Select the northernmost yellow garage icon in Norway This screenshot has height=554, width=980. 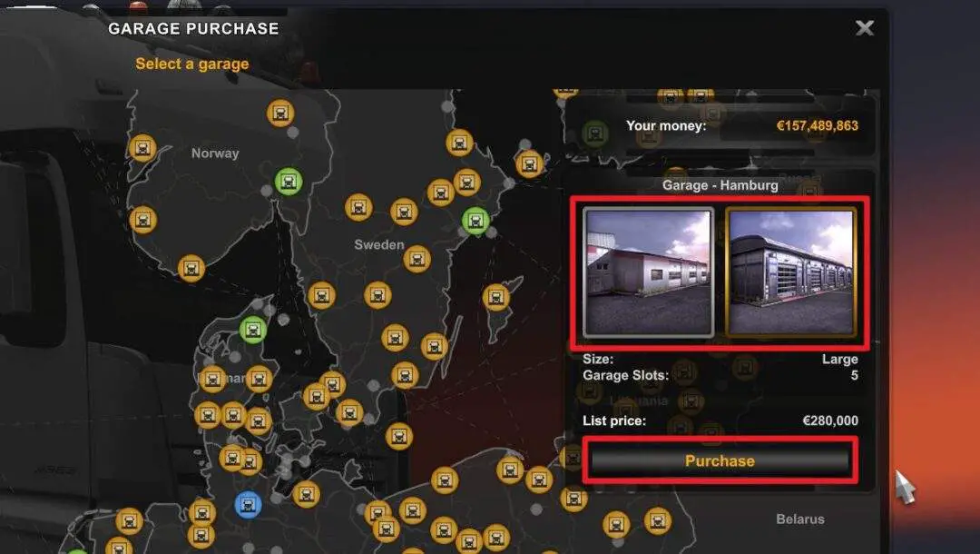tap(280, 114)
